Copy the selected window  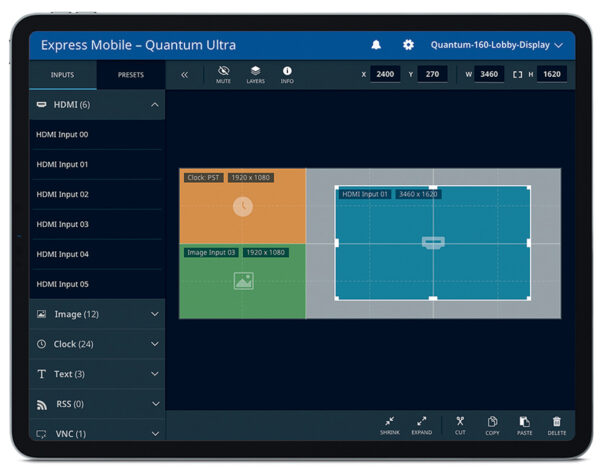(x=492, y=425)
